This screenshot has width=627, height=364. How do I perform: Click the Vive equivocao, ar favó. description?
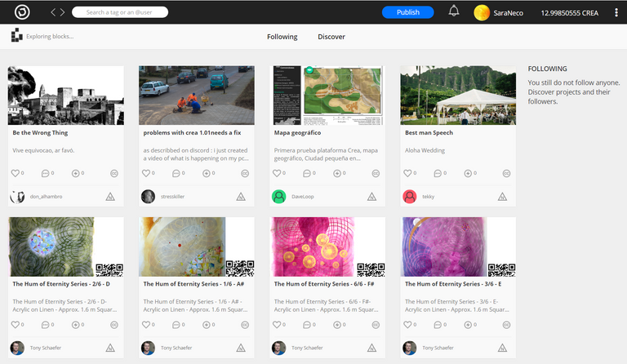pos(43,151)
